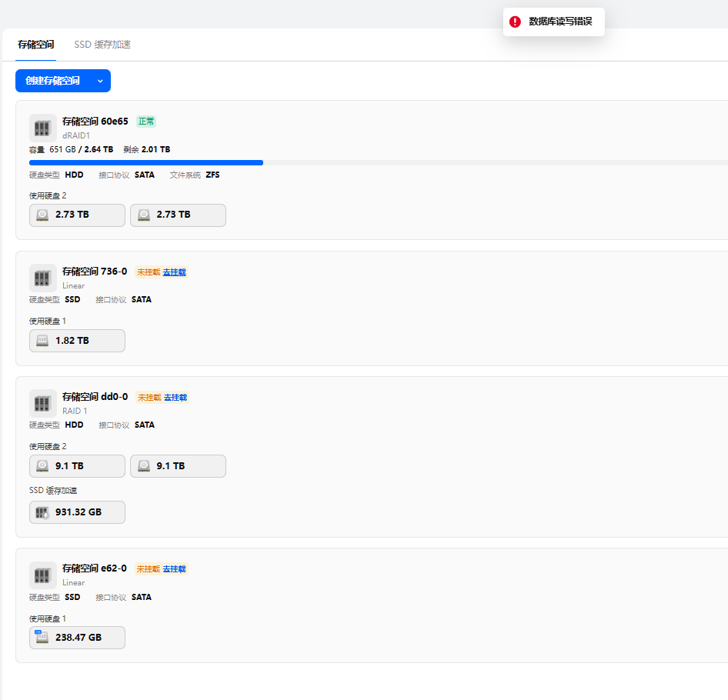Click the 存储空间 736-0 pool icon
Viewport: 728px width, 700px height.
click(42, 277)
